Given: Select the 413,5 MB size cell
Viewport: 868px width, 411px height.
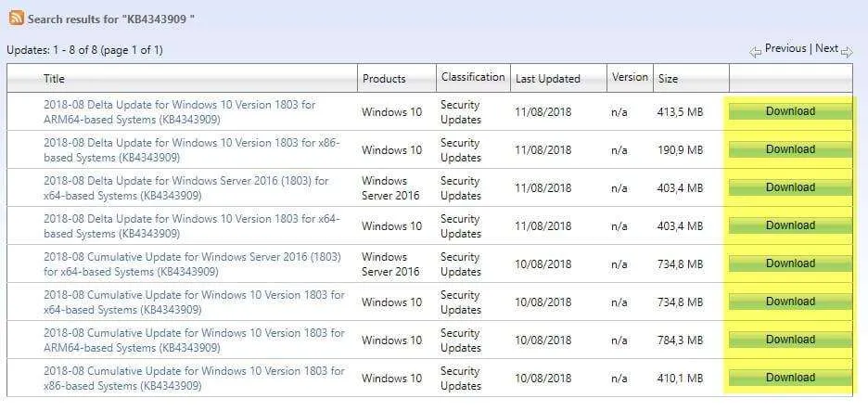Looking at the screenshot, I should [x=680, y=112].
